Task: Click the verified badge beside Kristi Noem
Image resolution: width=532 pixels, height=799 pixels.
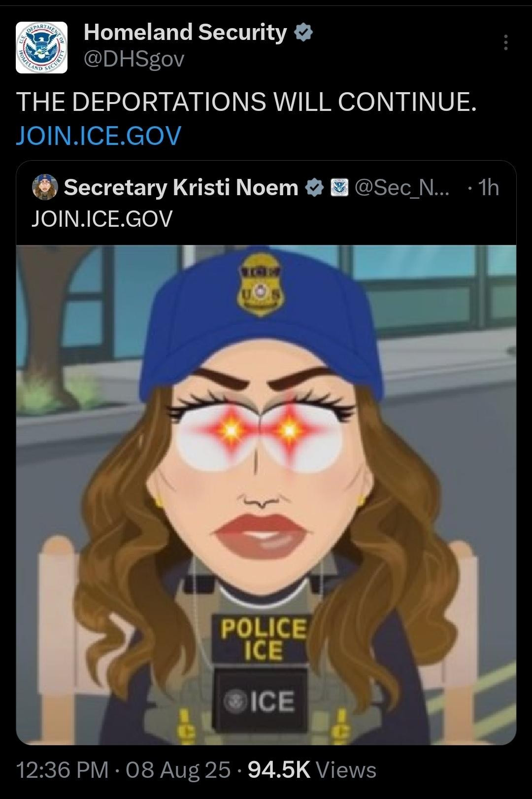Action: click(x=314, y=187)
